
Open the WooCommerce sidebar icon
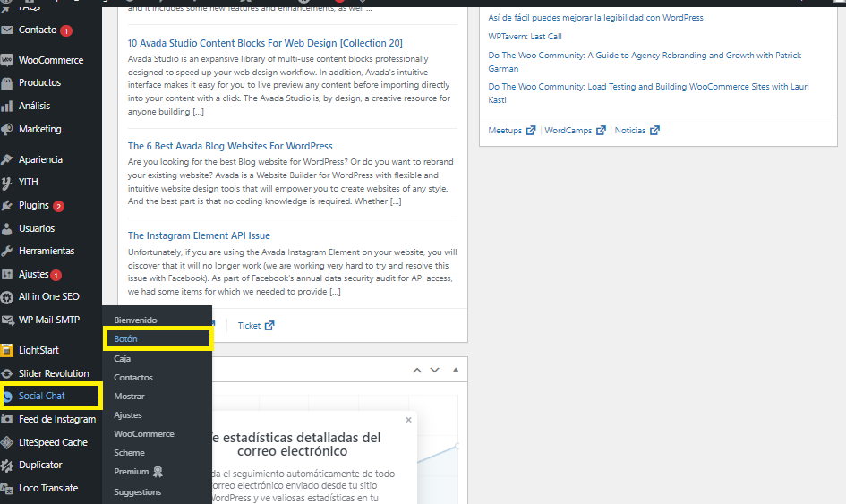(7, 60)
